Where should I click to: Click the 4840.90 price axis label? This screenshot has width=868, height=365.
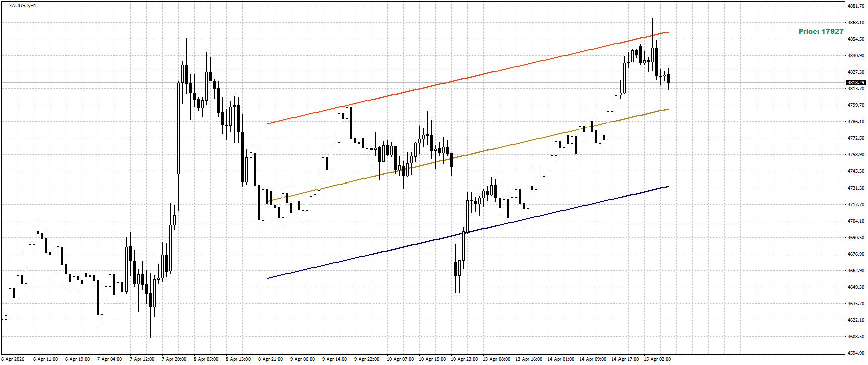pos(856,56)
